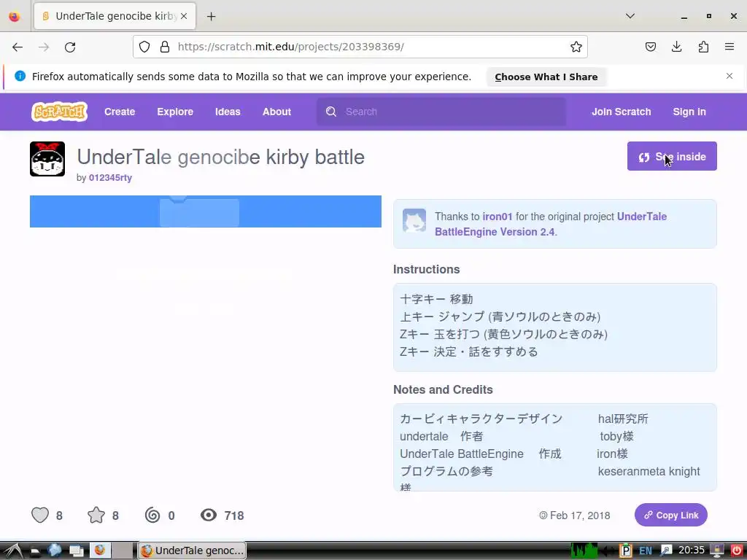This screenshot has height=560, width=747.
Task: Love this project with the heart icon
Action: (40, 516)
